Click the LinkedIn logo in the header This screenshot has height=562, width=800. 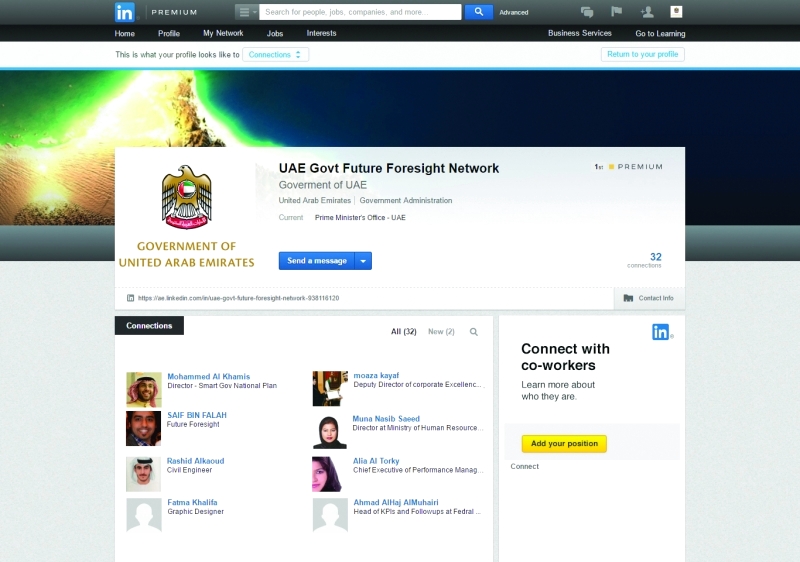pos(125,12)
